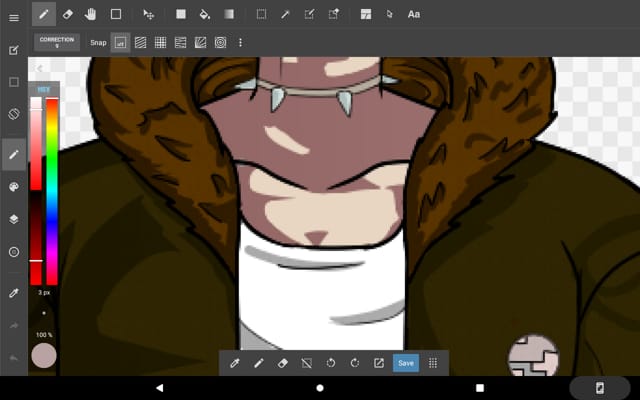Click the Save button

[x=405, y=363]
